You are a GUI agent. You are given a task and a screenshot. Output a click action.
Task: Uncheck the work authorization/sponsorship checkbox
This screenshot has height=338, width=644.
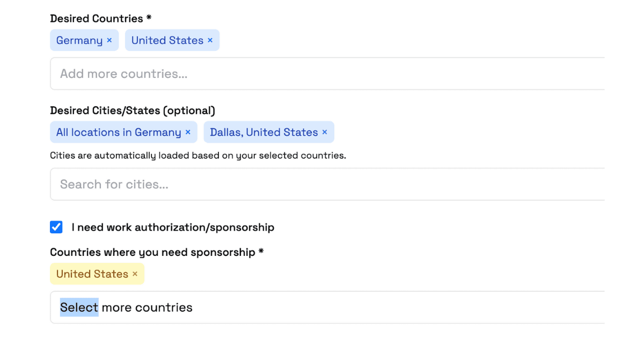[x=56, y=227]
